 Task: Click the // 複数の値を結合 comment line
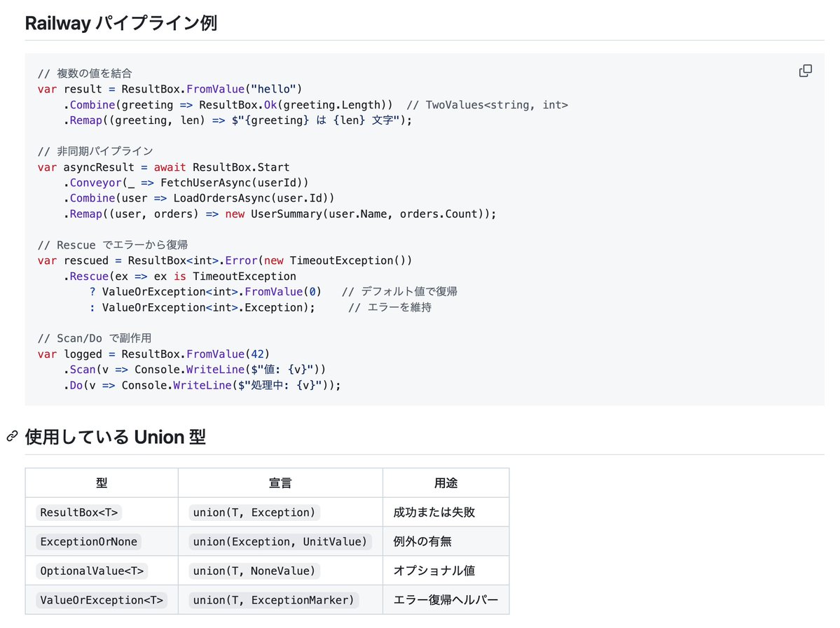85,74
